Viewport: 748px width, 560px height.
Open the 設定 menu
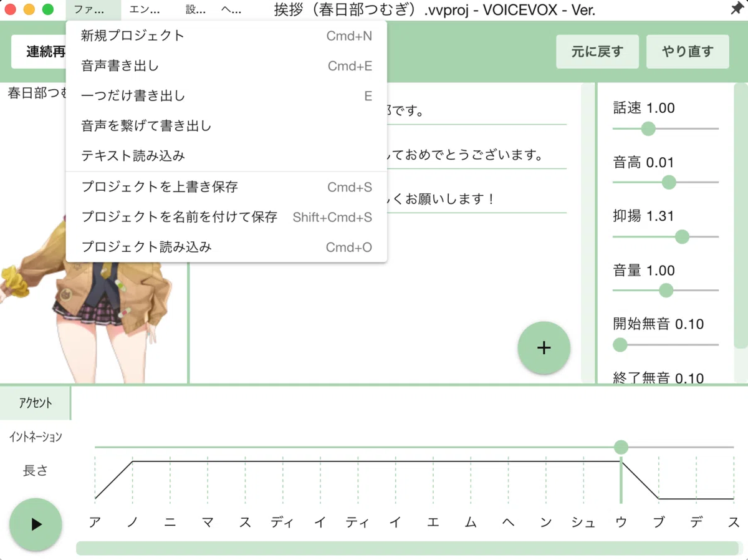[195, 9]
